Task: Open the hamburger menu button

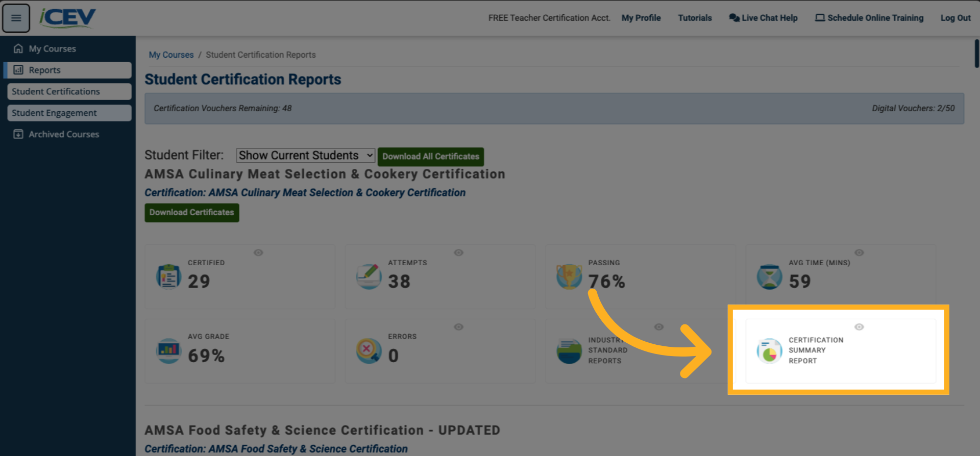Action: click(x=16, y=18)
